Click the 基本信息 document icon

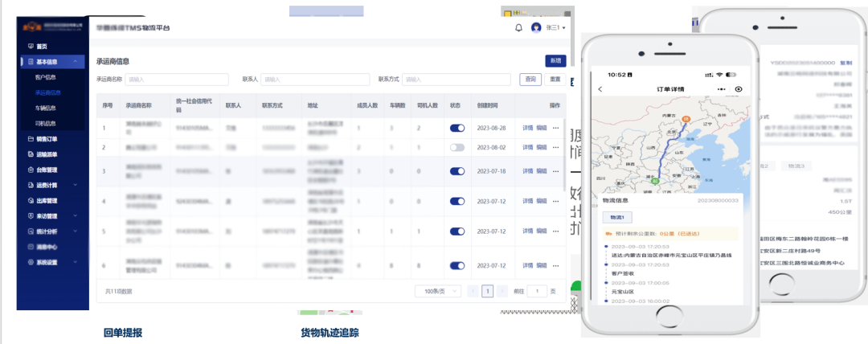(x=31, y=62)
